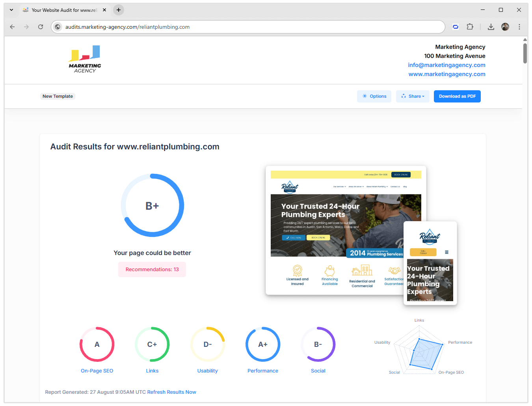Open Chrome downloads via the download arrow icon

(491, 27)
